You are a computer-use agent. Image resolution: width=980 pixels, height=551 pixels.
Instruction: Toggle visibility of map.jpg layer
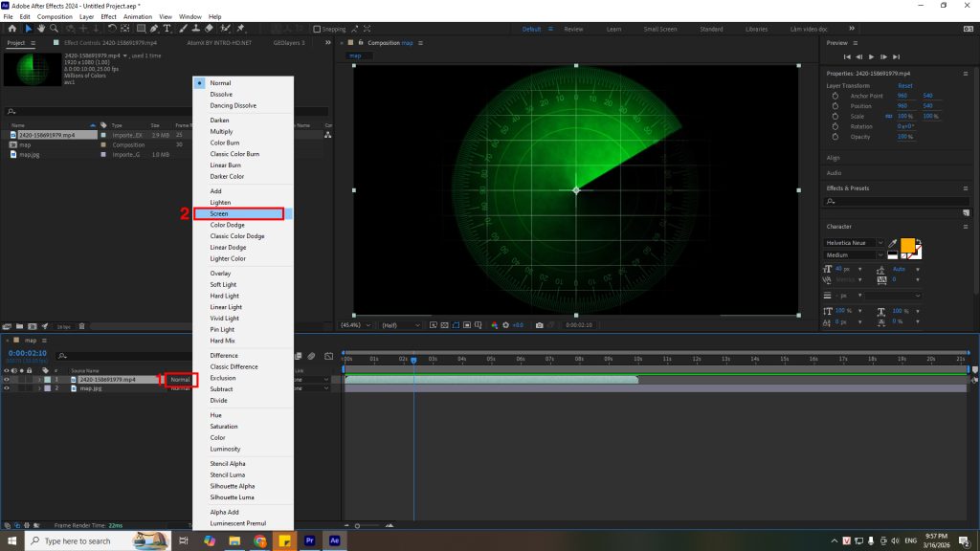6,388
